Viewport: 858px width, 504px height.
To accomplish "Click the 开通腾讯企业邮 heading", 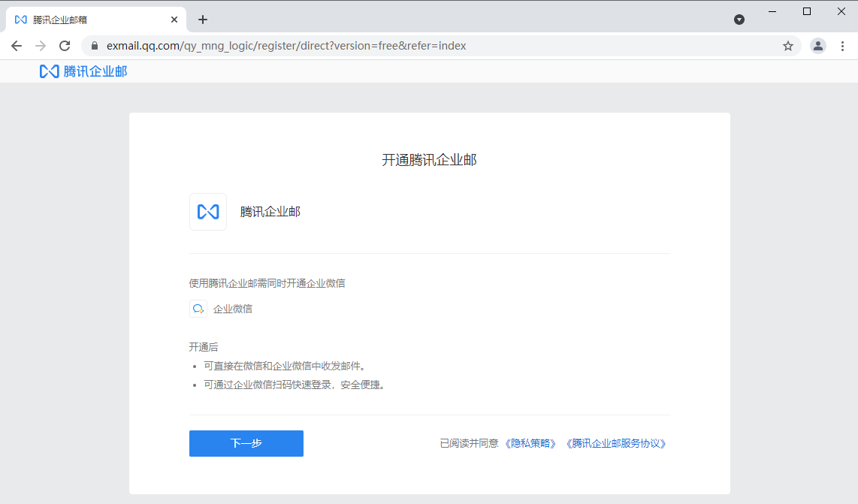I will click(430, 160).
